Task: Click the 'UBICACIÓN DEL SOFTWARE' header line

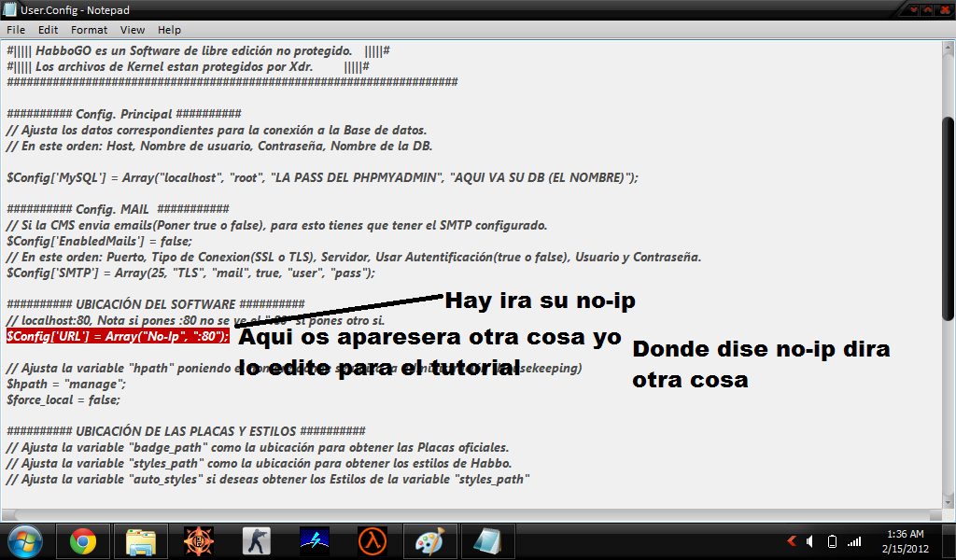Action: click(156, 304)
